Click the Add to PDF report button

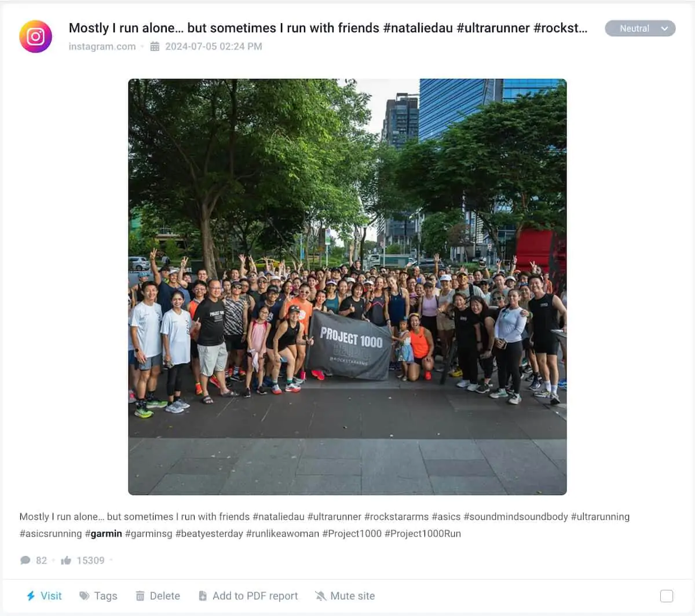click(248, 596)
